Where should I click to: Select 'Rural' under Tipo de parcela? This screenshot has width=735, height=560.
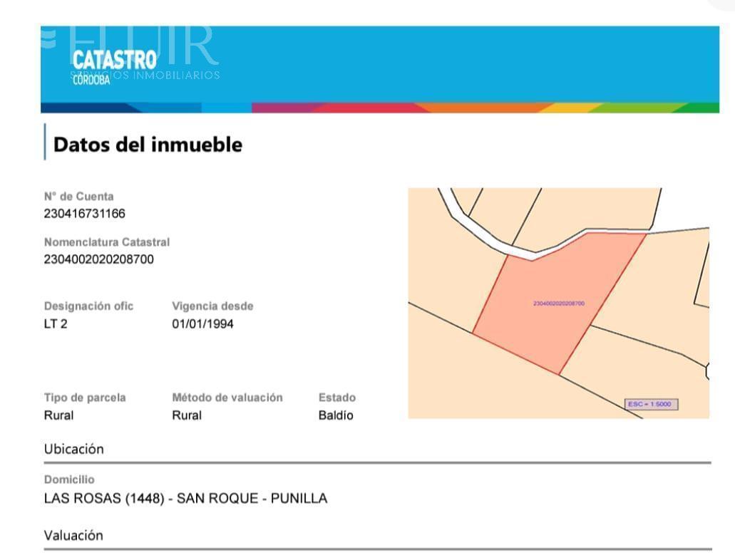pyautogui.click(x=58, y=415)
